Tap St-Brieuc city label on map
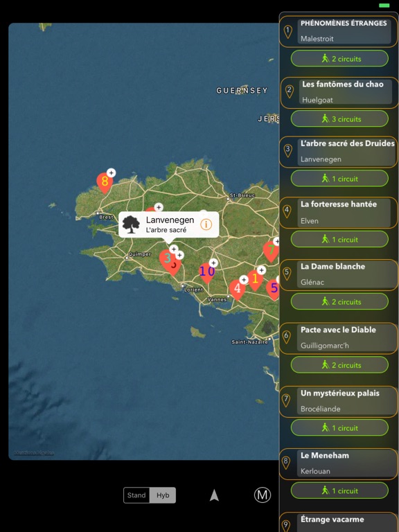The height and width of the screenshot is (532, 399). point(242,195)
